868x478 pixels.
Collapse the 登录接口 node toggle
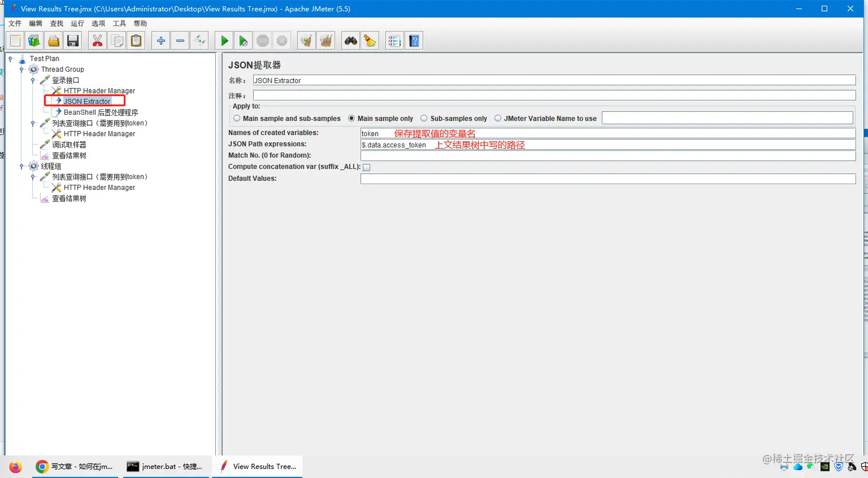tap(33, 80)
